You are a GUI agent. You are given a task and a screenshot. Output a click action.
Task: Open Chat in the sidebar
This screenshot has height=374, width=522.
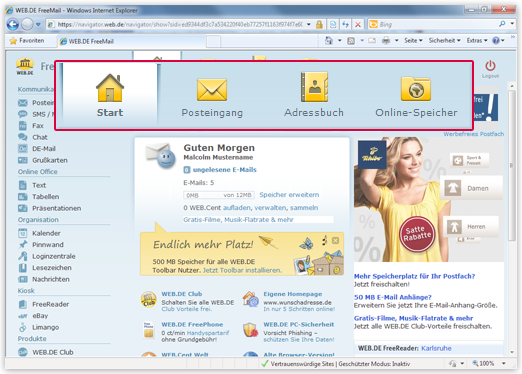click(33, 137)
